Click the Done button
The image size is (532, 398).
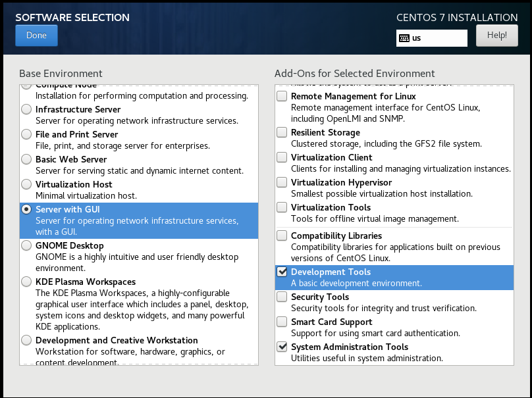tap(36, 36)
